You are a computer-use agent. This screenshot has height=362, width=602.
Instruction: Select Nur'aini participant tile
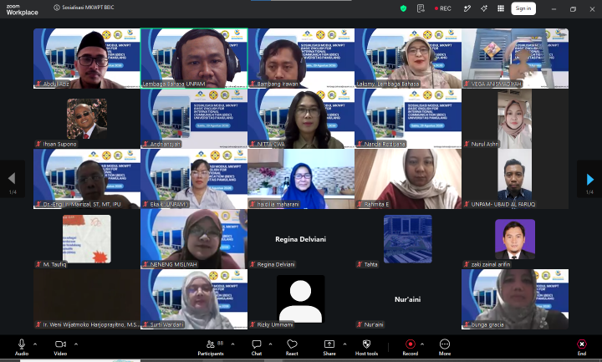(x=408, y=299)
